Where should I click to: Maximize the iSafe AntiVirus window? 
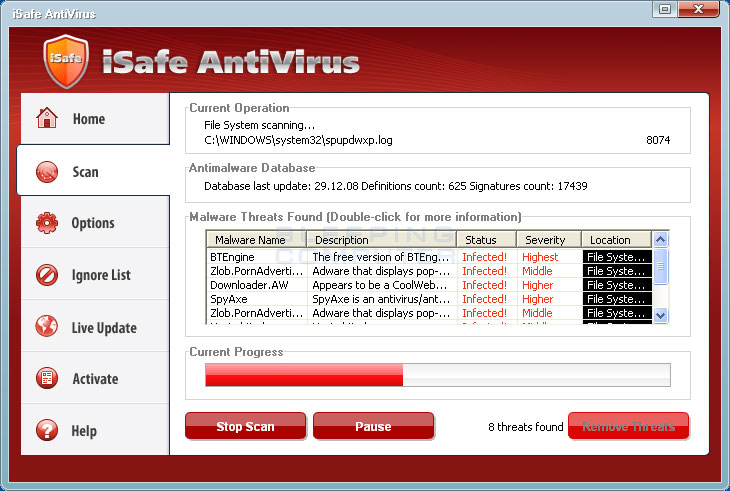665,9
